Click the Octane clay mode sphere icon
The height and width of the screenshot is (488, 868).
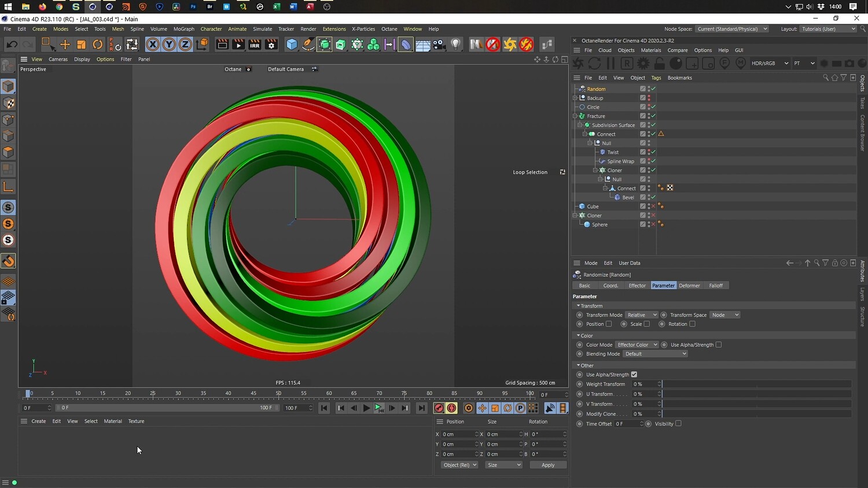(x=675, y=63)
